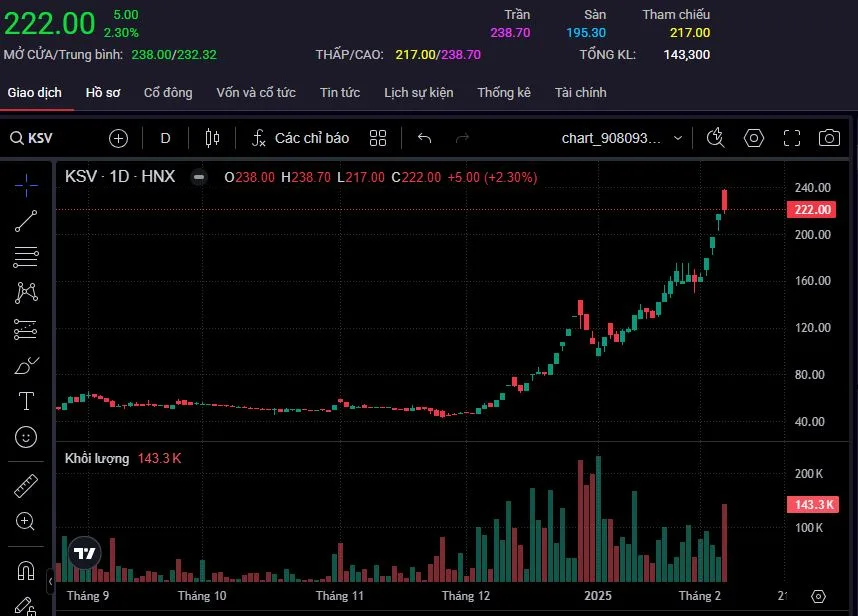Open the Lịch sự kiện tab
The width and height of the screenshot is (858, 616).
419,93
